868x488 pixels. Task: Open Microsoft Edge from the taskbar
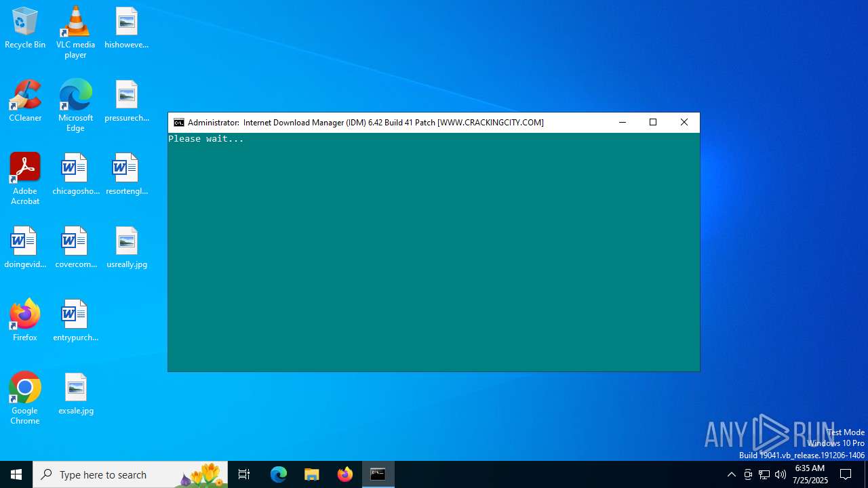(x=279, y=474)
